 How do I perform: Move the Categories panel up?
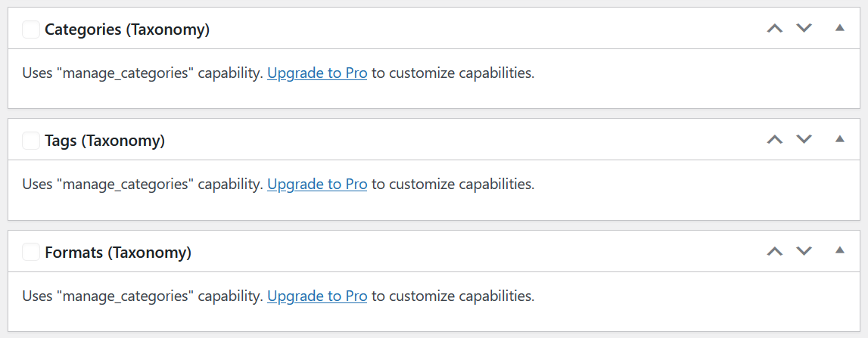[774, 29]
